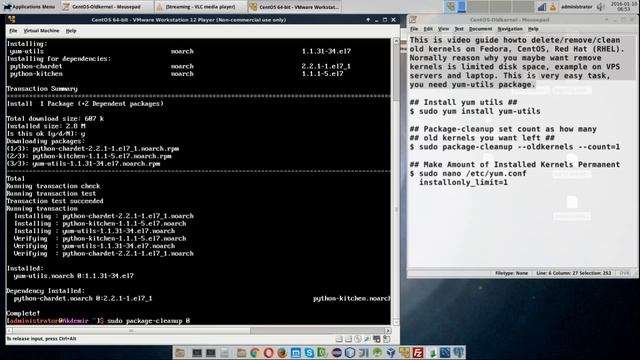Screen dimensions: 640x360
Task: Open Mousepad Navigation menu
Action: coord(510,29)
